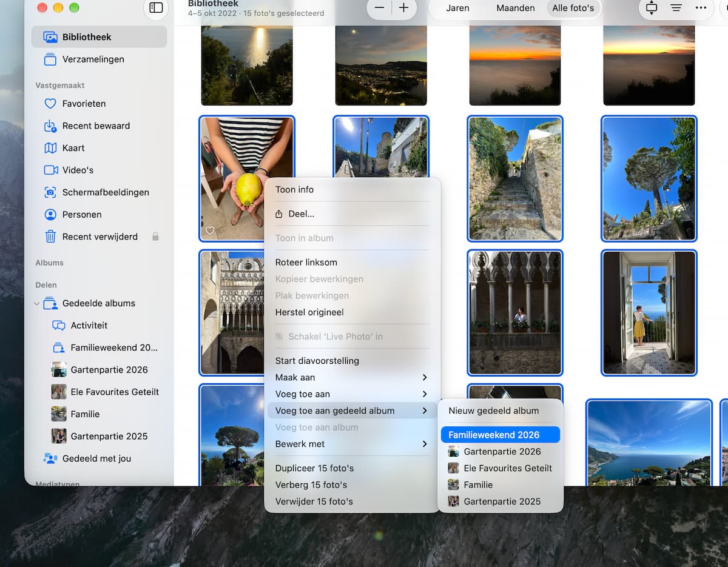Viewport: 728px width, 567px height.
Task: Switch to the Maanden view
Action: tap(516, 8)
